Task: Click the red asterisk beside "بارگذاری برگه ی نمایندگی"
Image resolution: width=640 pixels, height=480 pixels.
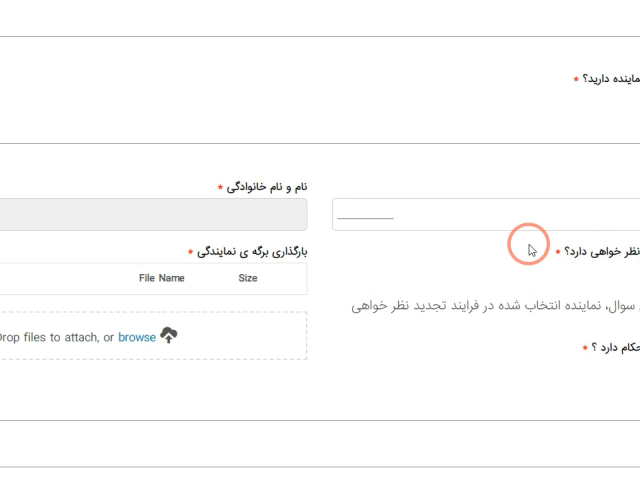Action: point(190,252)
